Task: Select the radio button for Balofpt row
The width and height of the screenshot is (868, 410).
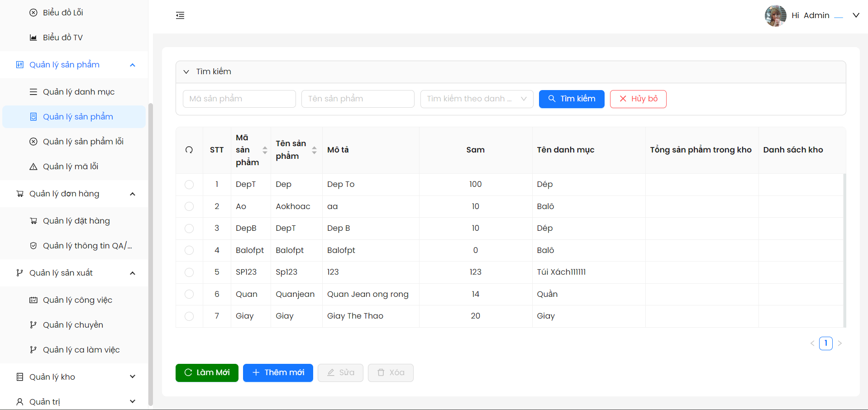Action: (189, 250)
